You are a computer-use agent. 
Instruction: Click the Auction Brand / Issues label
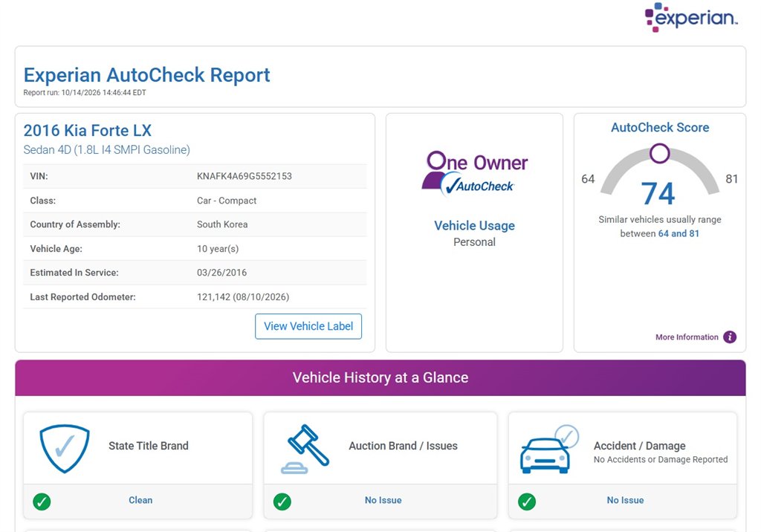coord(403,446)
